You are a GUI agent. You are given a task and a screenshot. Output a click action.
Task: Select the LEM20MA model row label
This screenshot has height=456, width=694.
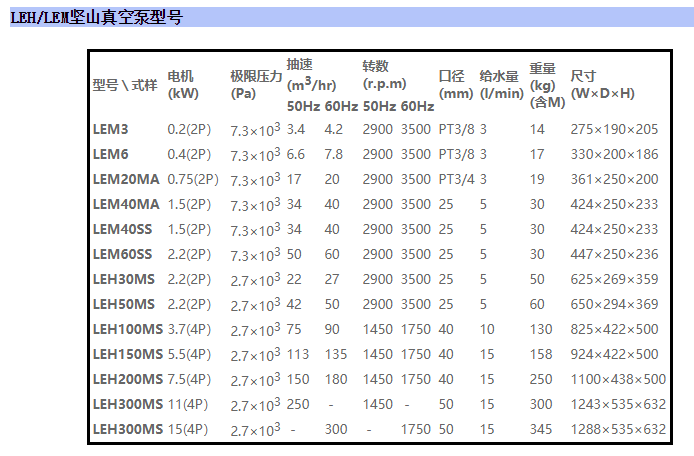126,179
